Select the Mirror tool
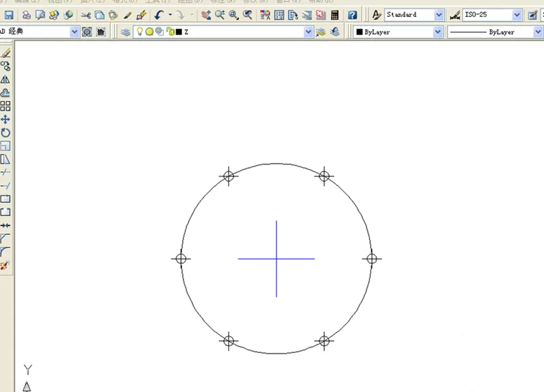This screenshot has width=544, height=392. (5, 79)
